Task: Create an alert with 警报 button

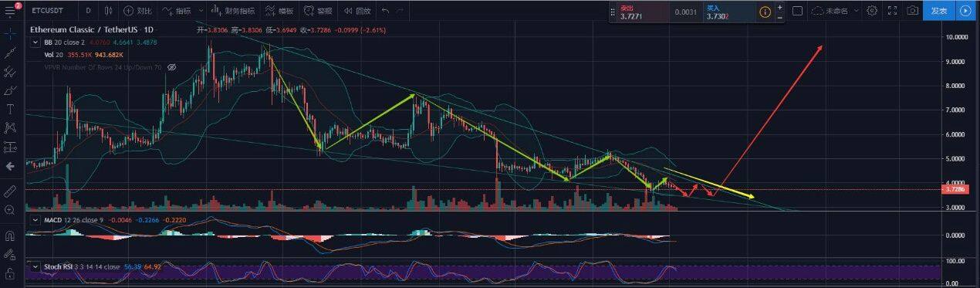Action: click(x=319, y=11)
